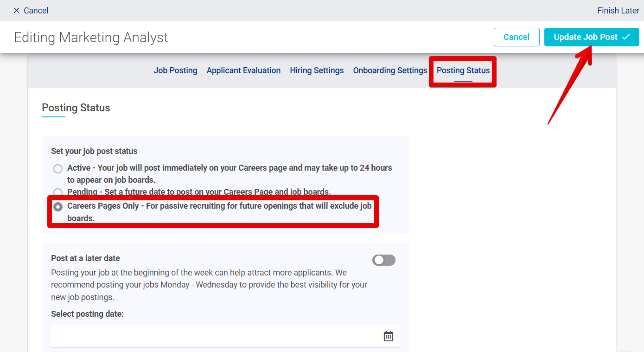Click the X icon beside top-left Cancel

17,10
